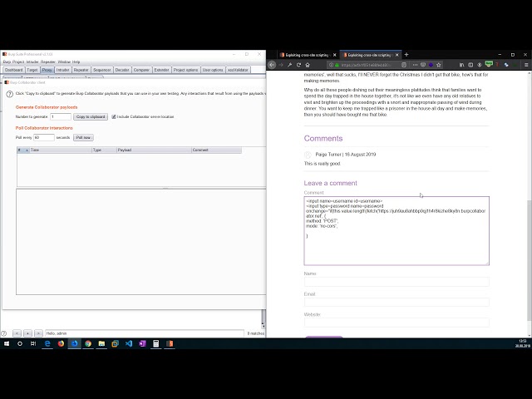
Task: Open User options tab
Action: click(x=213, y=70)
